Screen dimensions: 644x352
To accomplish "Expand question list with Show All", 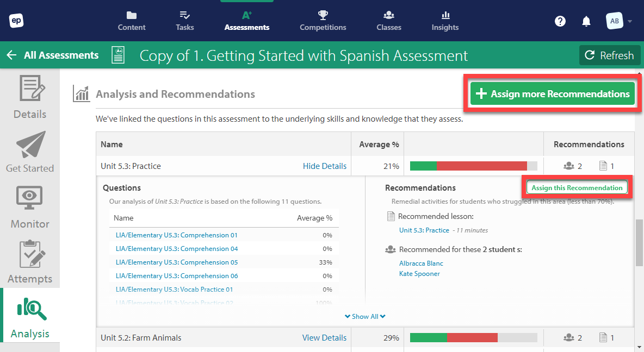I will [x=365, y=316].
